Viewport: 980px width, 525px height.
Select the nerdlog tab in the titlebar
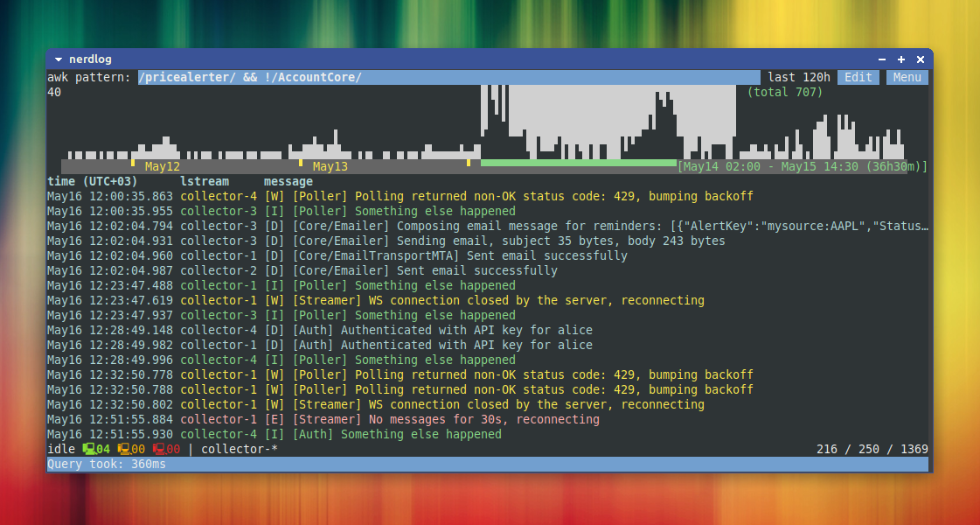[x=92, y=59]
